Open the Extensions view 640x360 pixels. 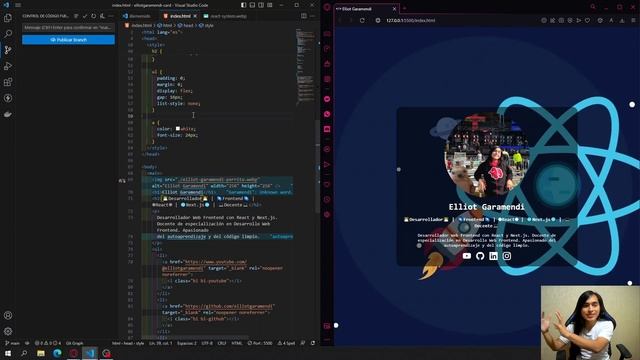coord(8,82)
